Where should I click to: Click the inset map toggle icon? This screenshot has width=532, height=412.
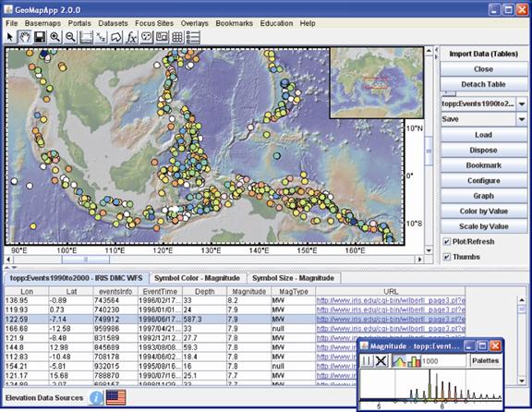click(162, 37)
